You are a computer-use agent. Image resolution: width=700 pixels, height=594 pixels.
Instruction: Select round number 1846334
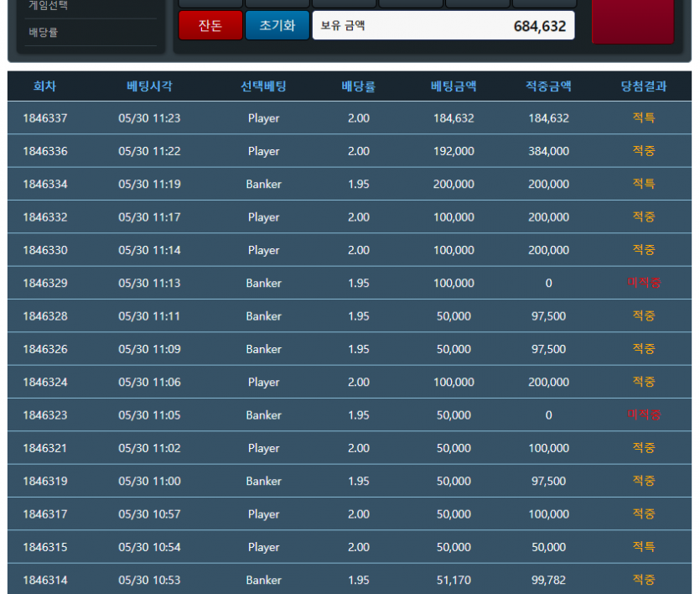(x=45, y=185)
